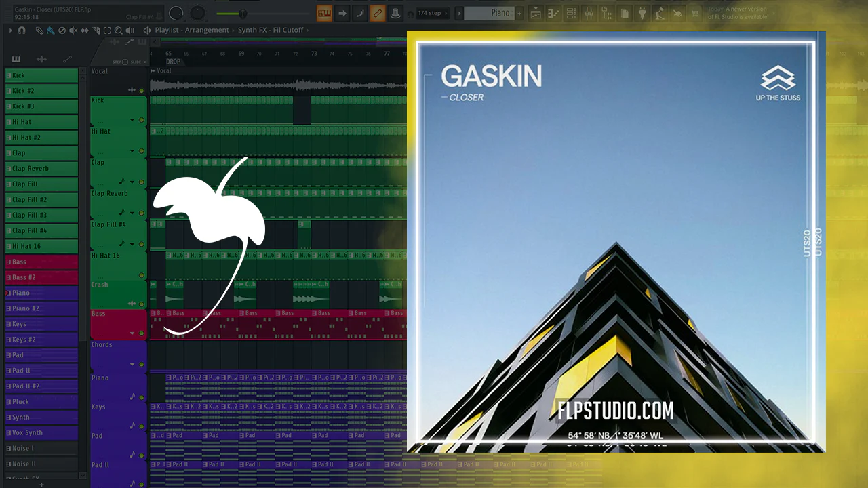Screen dimensions: 868x488
Task: Select the Pluck pattern in picker
Action: tap(42, 401)
